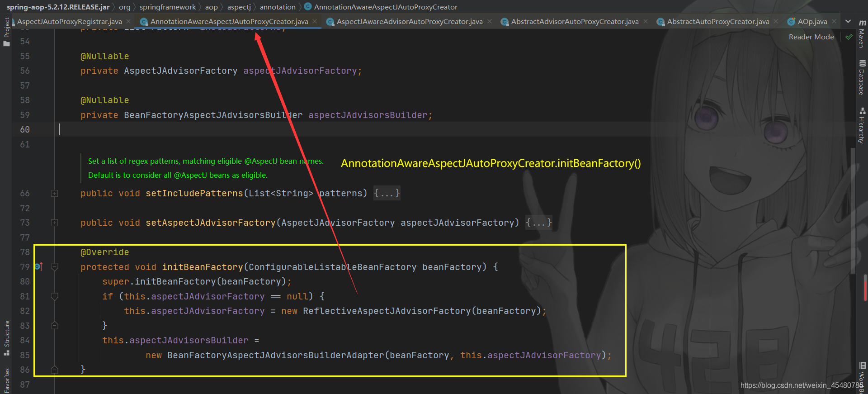Click the @Override annotation at line 78

point(104,252)
